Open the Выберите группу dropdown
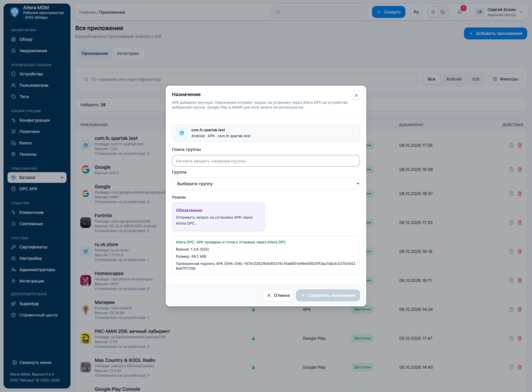The height and width of the screenshot is (392, 532). [266, 183]
